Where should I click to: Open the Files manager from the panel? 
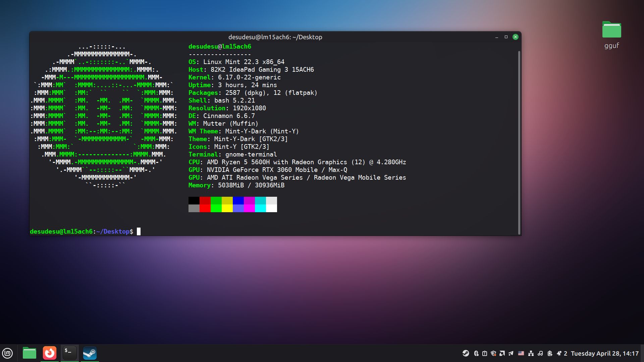coord(30,353)
